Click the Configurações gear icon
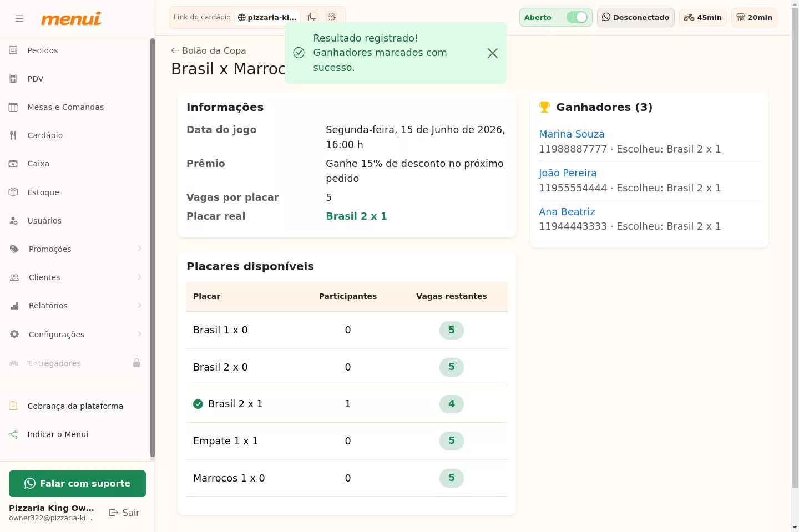The image size is (799, 532). (14, 335)
